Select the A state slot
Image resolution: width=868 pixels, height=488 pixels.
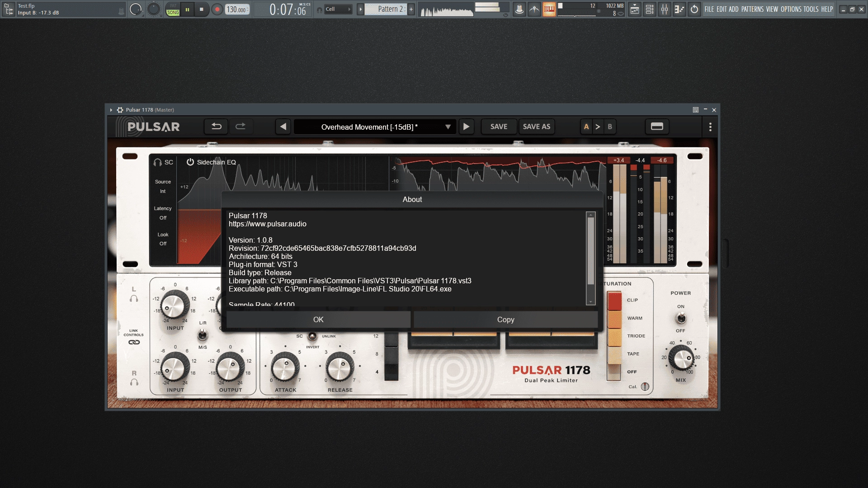point(586,127)
